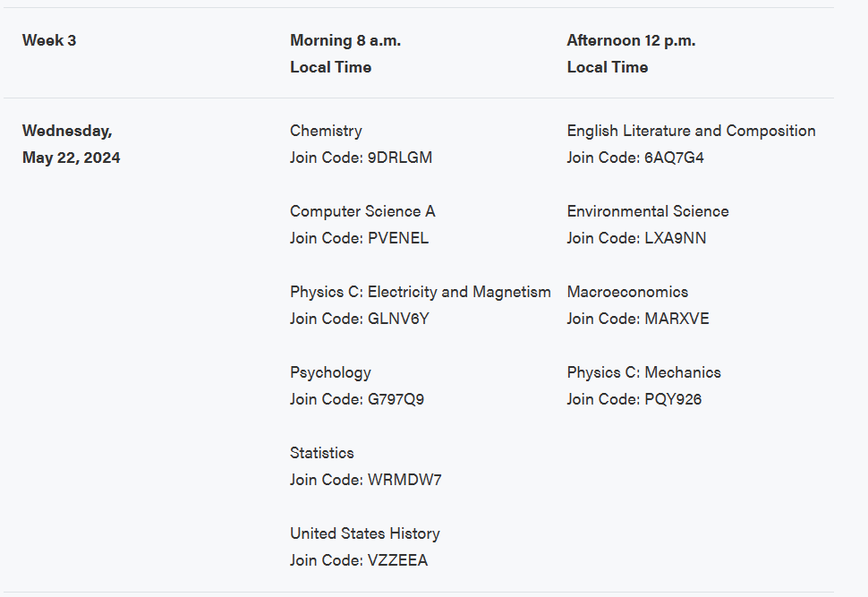868x597 pixels.
Task: Select Psychology join code G797Q9
Action: [x=396, y=399]
